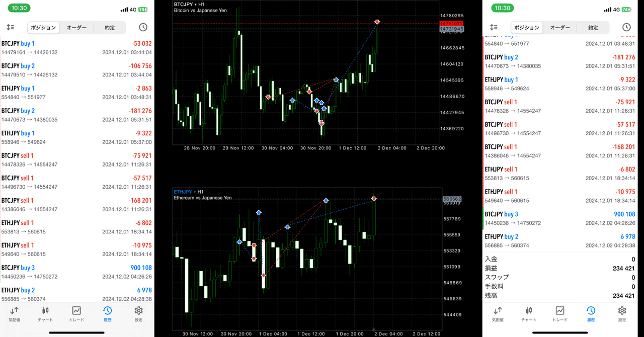Open the H1 timeframe selector on BTCJPY chart
Viewport: 644px width, 337px height.
click(200, 3)
